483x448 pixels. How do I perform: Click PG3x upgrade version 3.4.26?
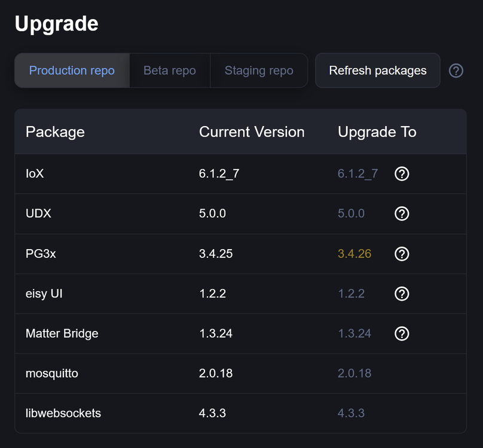(x=354, y=254)
